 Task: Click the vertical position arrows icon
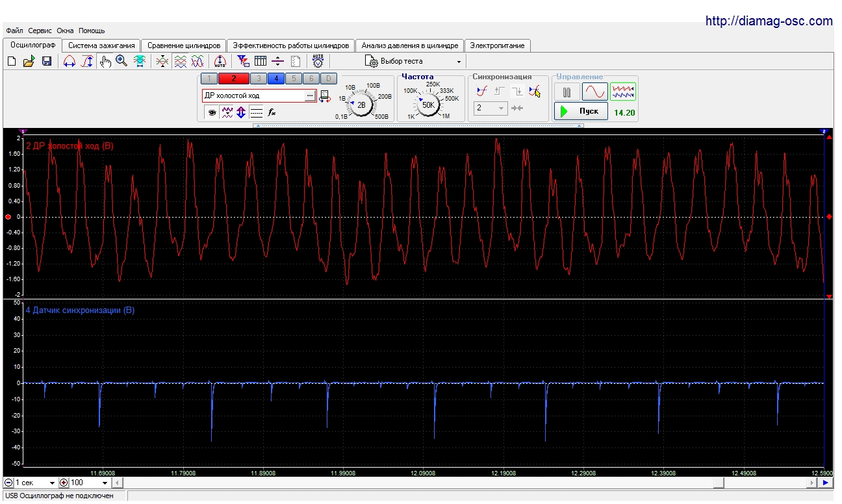241,112
